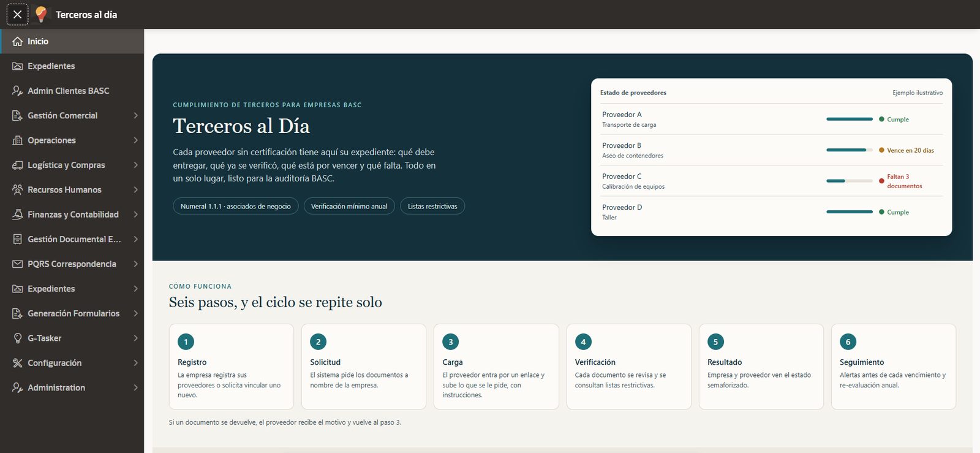This screenshot has height=453, width=980.
Task: Click the Verificación mínimo anual pill
Action: click(x=349, y=206)
